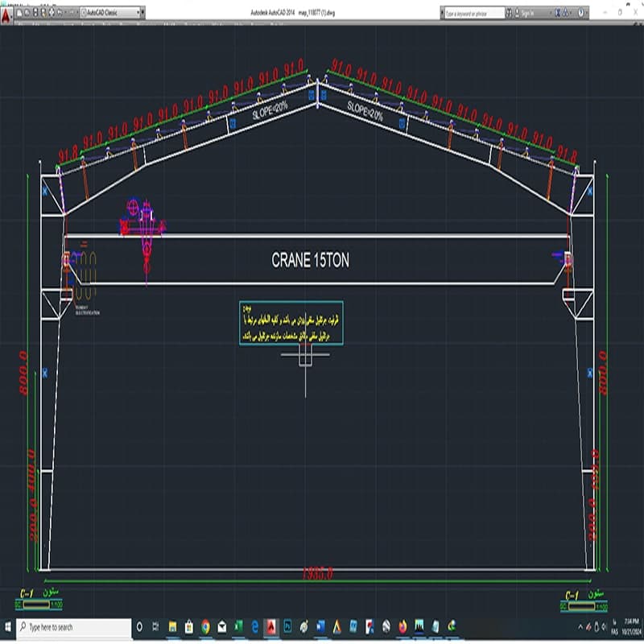The width and height of the screenshot is (644, 644).
Task: Show hidden system tray icons
Action: pos(580,627)
